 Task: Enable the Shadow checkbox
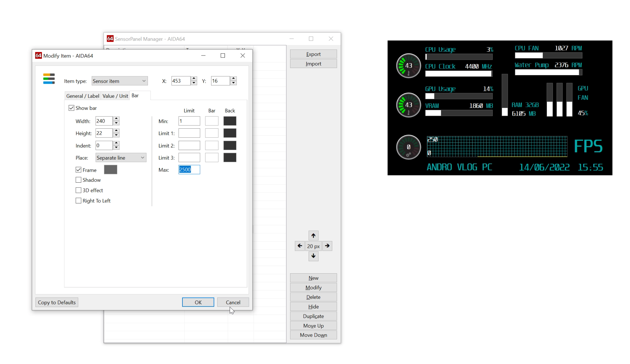pyautogui.click(x=78, y=180)
